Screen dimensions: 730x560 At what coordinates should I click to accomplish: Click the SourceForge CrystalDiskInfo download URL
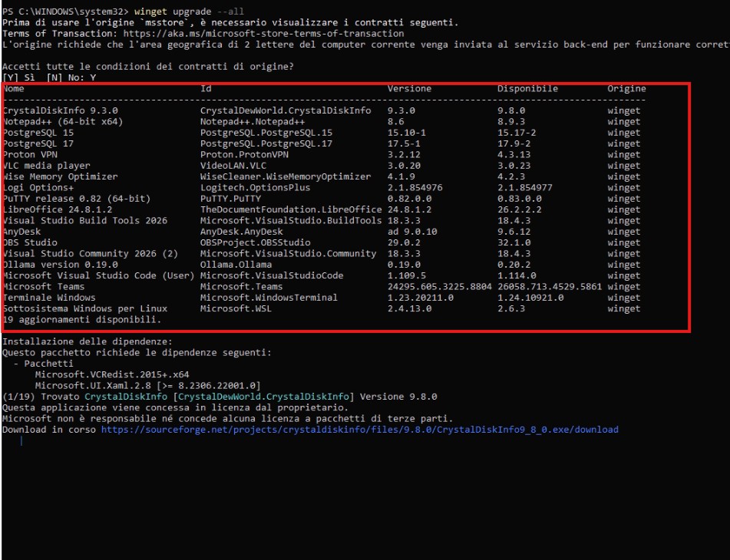click(359, 430)
